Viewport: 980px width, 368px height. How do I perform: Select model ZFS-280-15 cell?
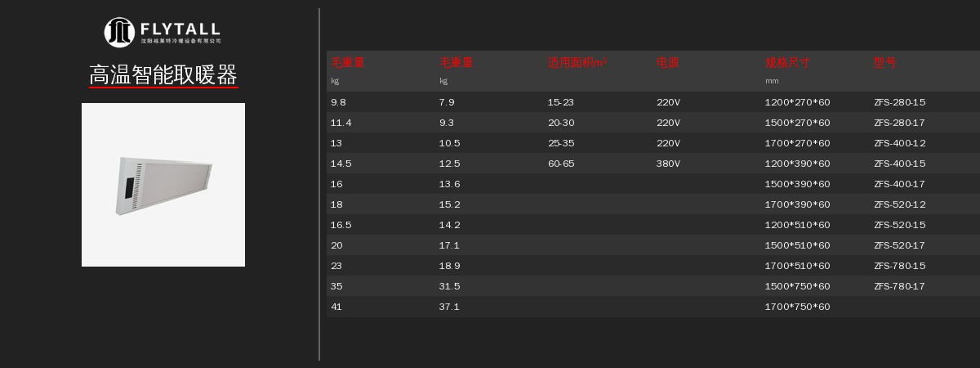pyautogui.click(x=899, y=102)
